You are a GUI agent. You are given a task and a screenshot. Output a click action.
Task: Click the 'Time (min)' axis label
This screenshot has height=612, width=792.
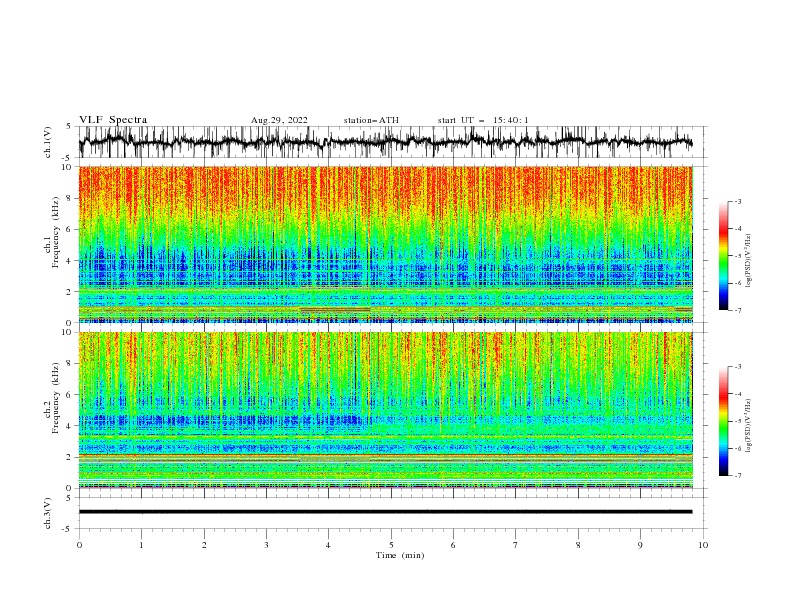(x=400, y=555)
